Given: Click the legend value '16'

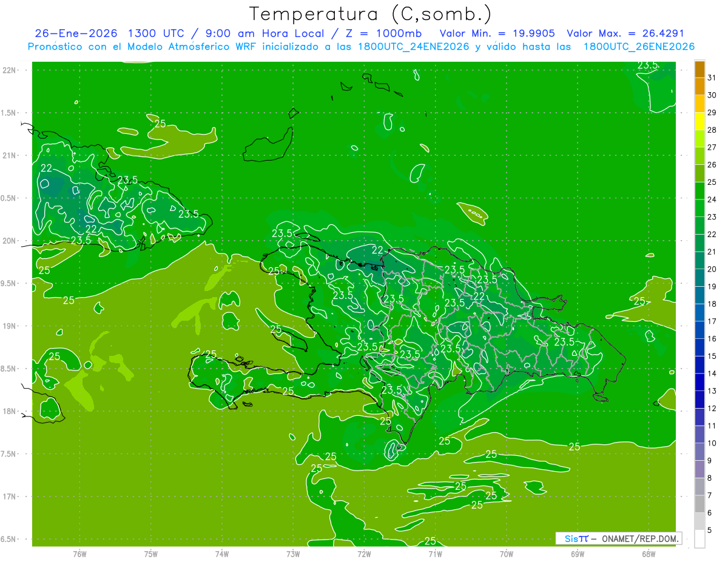Looking at the screenshot, I should (x=712, y=339).
